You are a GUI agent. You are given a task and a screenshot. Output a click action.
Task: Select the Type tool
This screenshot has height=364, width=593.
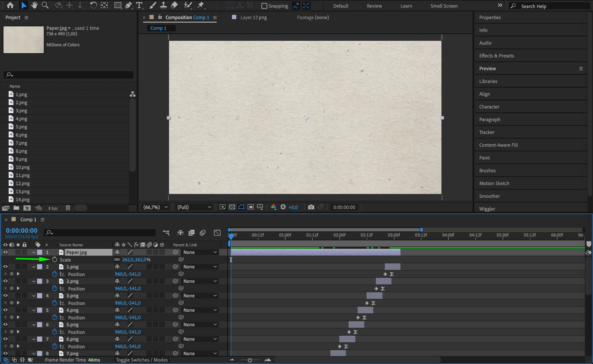coord(139,5)
